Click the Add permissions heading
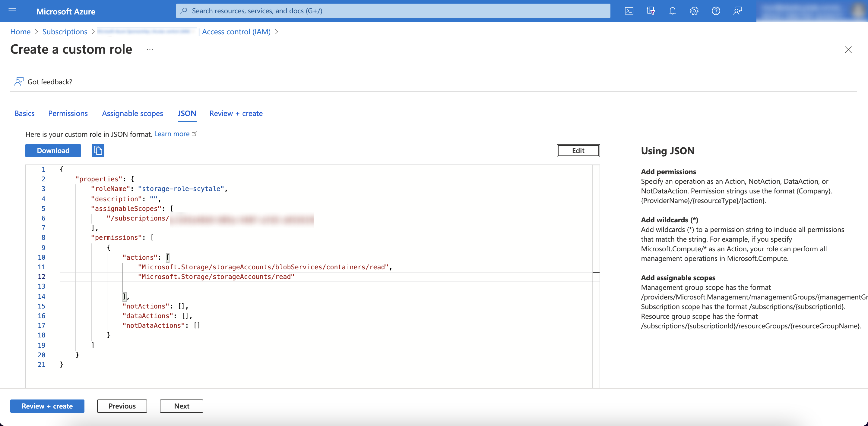 tap(668, 172)
